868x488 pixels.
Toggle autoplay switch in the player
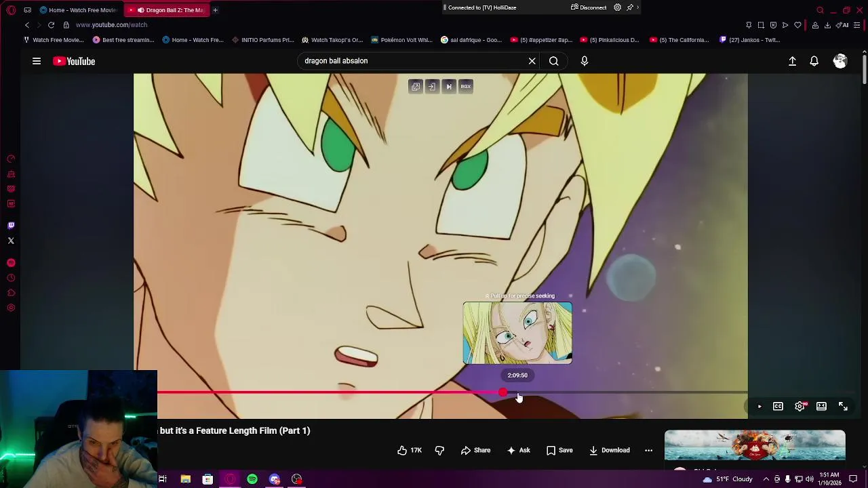click(759, 406)
